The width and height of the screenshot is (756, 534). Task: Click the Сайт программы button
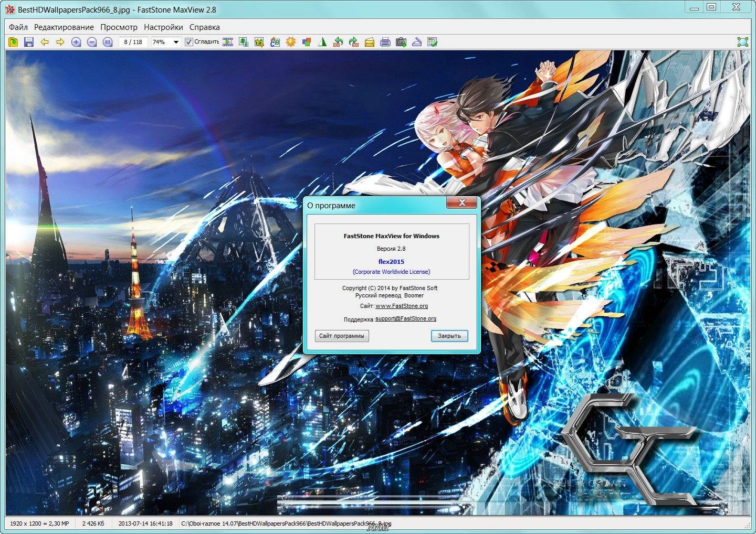pyautogui.click(x=342, y=336)
